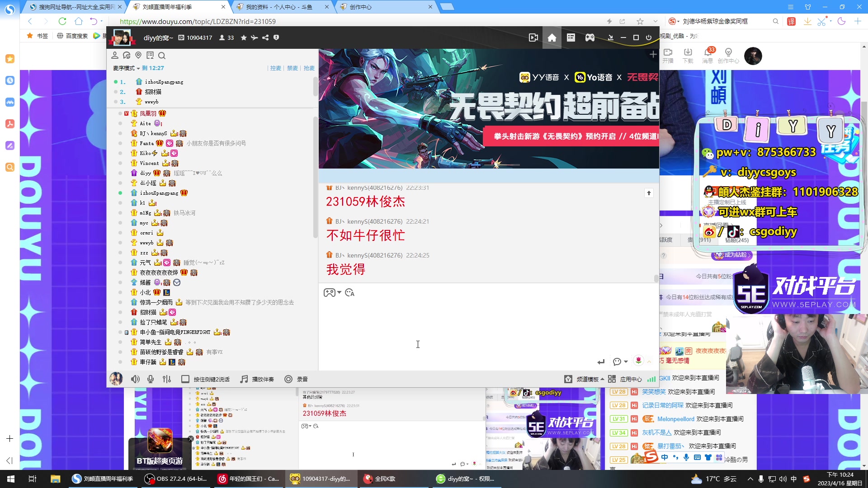The image size is (868, 488).
Task: Click the browser refresh icon
Action: click(62, 21)
